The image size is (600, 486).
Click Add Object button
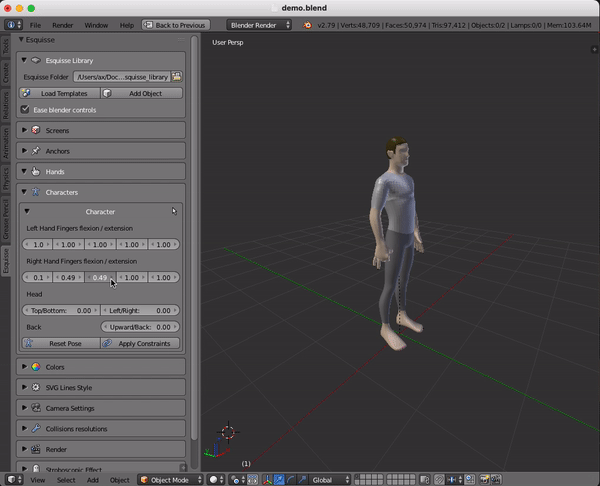(x=142, y=93)
